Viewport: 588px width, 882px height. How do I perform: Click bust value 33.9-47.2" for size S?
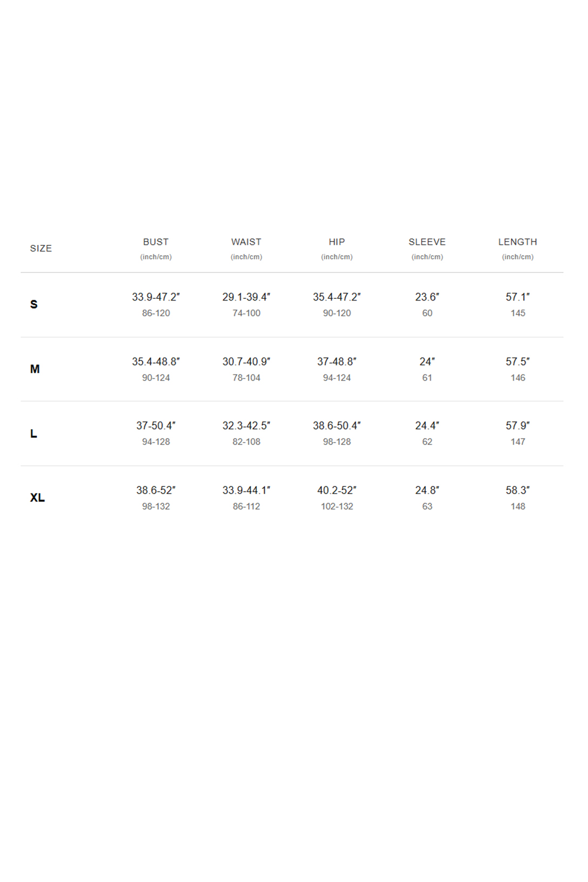coord(156,297)
